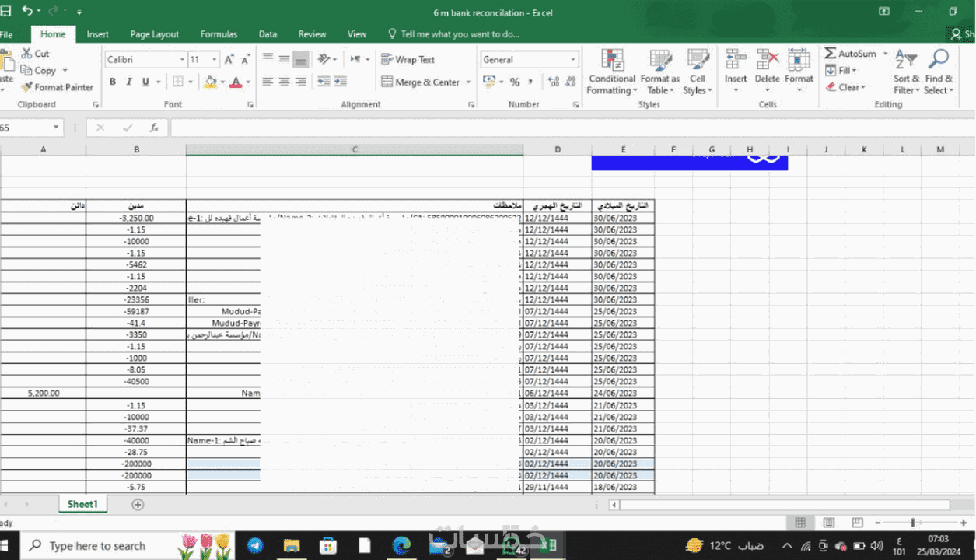Expand the Calibri font name dropdown
976x560 pixels.
(x=183, y=59)
